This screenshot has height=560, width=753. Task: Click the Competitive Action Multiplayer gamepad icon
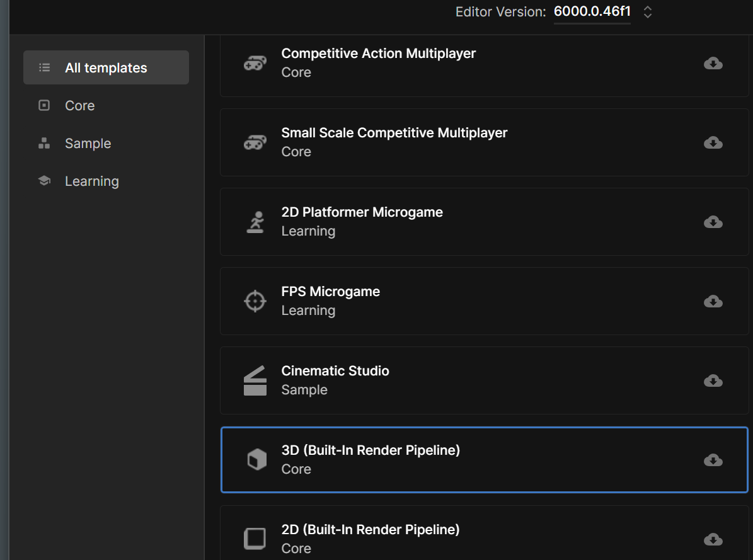(x=255, y=63)
